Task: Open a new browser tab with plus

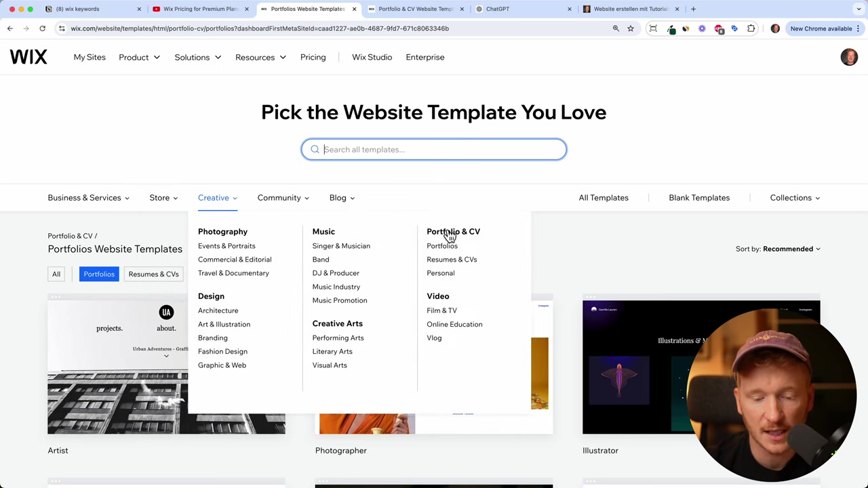Action: [x=693, y=9]
